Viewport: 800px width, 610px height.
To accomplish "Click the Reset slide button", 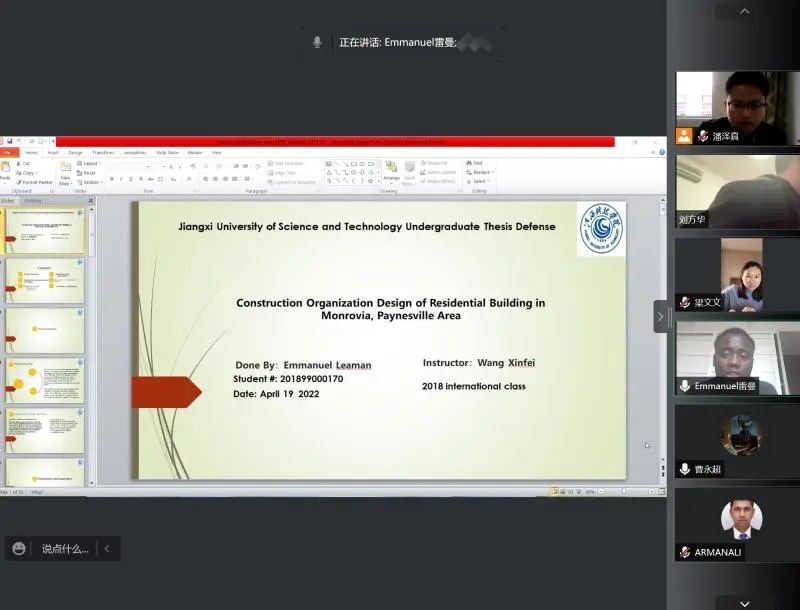I will click(x=86, y=173).
